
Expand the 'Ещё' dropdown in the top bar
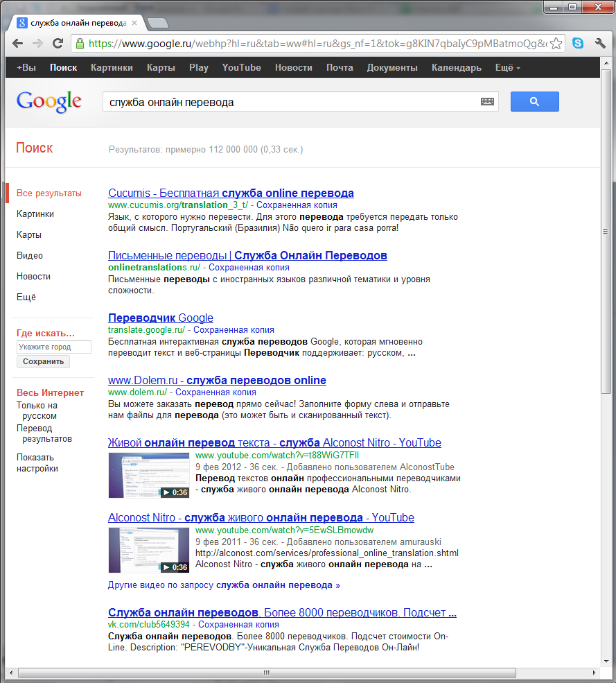click(x=508, y=67)
